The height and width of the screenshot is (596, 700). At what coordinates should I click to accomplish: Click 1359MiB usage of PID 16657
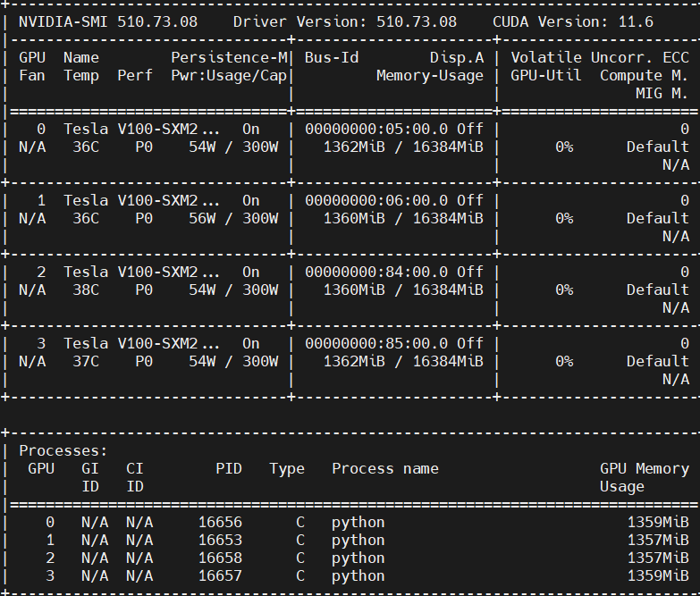pos(658,576)
